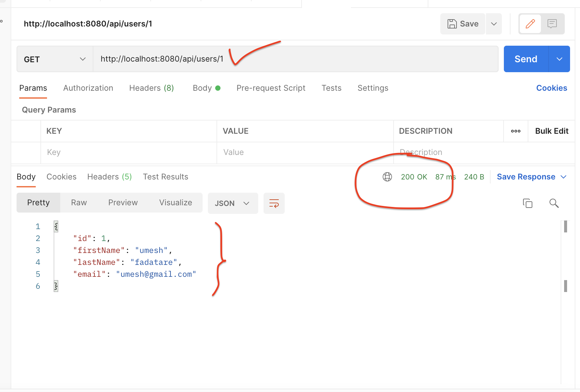Toggle the word wrap lines icon
Screen dimensions: 580x392
pyautogui.click(x=274, y=203)
